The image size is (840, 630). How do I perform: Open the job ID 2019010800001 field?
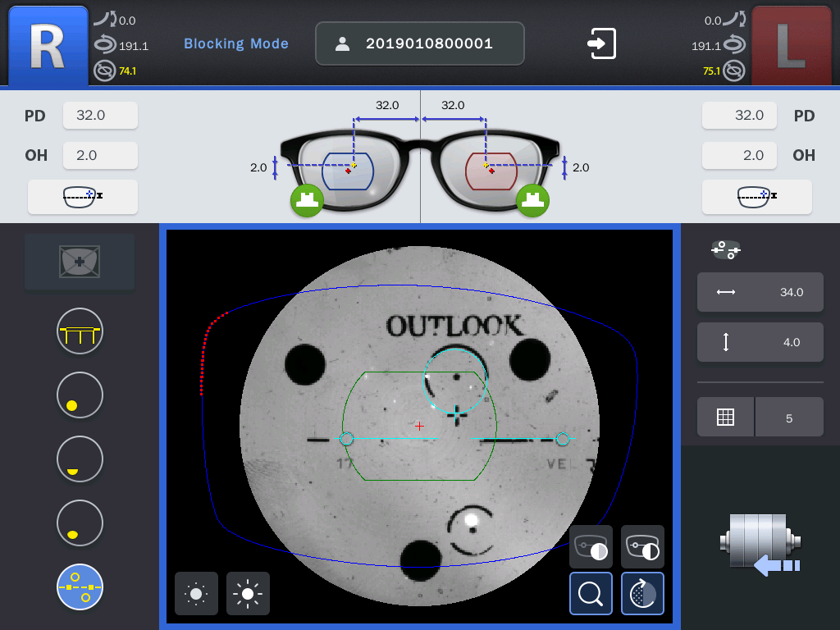tap(419, 43)
